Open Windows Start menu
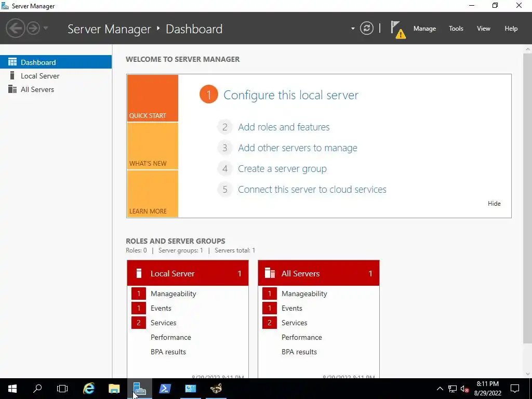 (x=12, y=389)
